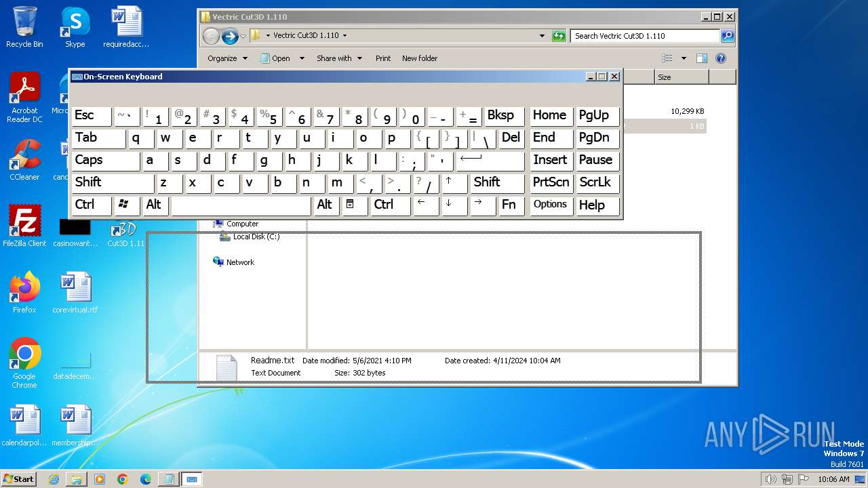Open the Recycle Bin desktop icon
This screenshot has height=488, width=868.
24,27
